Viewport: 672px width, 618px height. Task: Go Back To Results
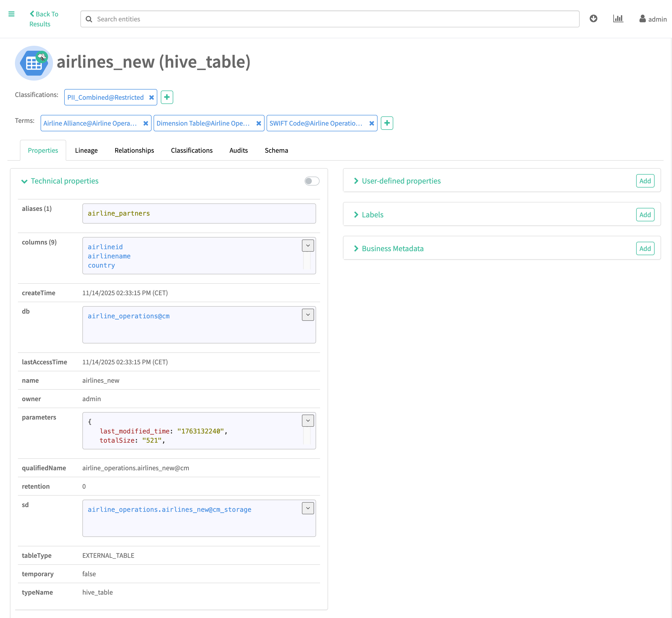(44, 19)
